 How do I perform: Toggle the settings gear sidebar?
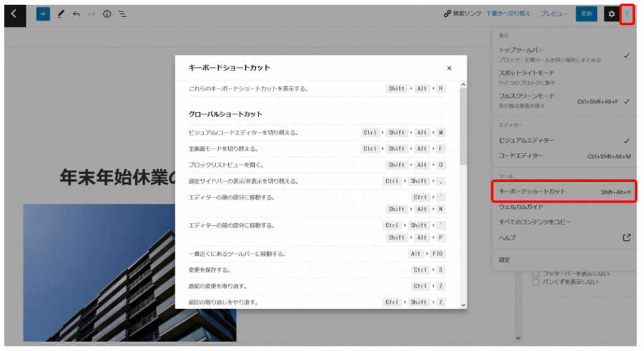pos(611,14)
